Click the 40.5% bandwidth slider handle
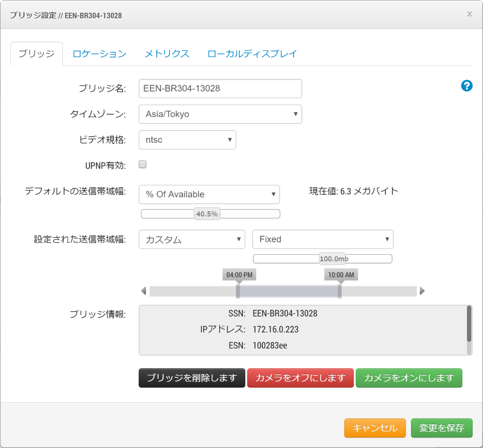Image resolution: width=483 pixels, height=448 pixels. coord(207,214)
